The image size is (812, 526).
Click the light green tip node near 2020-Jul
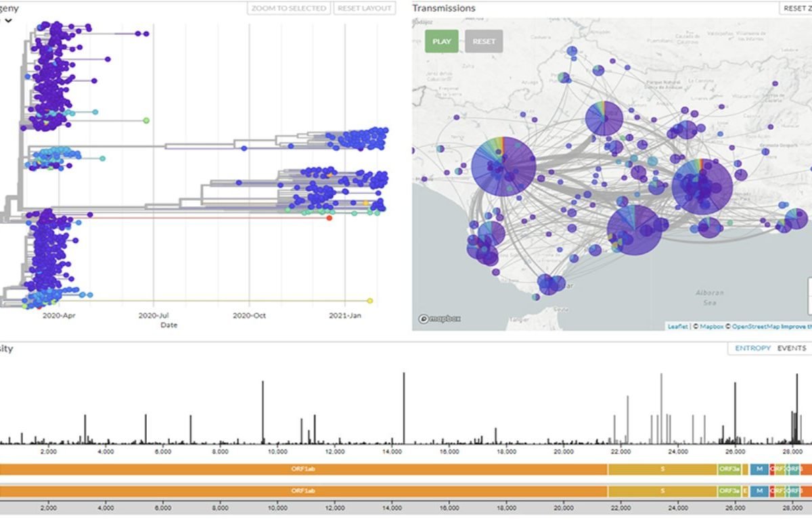click(145, 120)
